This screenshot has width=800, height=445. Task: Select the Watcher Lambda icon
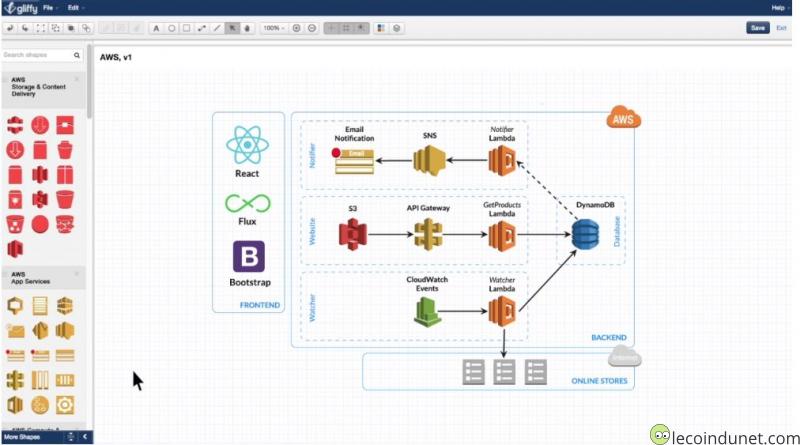click(x=502, y=311)
